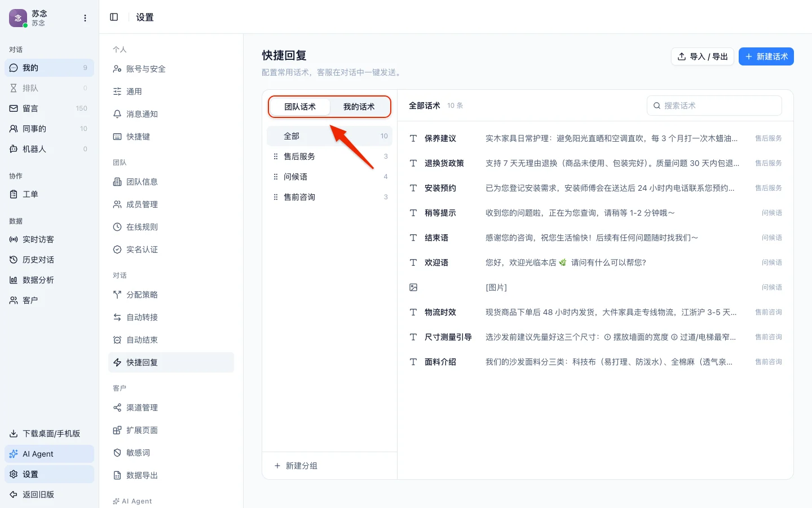This screenshot has width=812, height=508.
Task: Open the 尺寸测量引导 reply row
Action: coord(595,337)
